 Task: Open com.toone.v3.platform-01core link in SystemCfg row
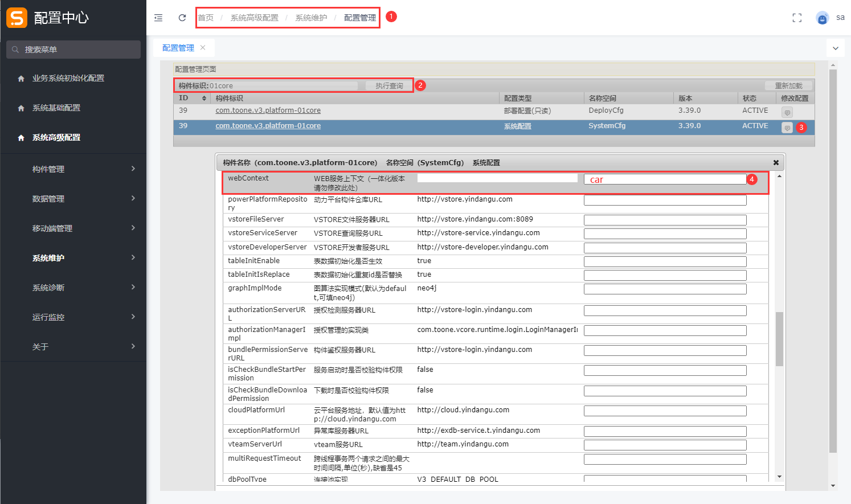coord(268,126)
